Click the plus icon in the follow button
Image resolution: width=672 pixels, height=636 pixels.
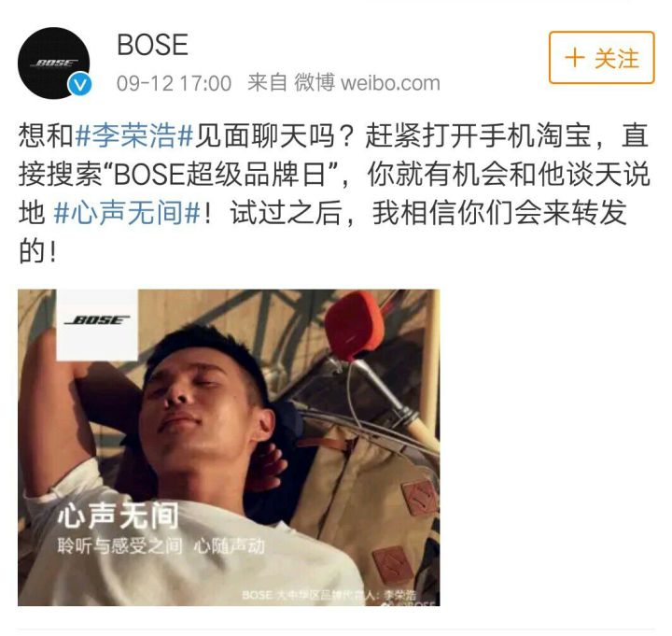click(x=575, y=58)
